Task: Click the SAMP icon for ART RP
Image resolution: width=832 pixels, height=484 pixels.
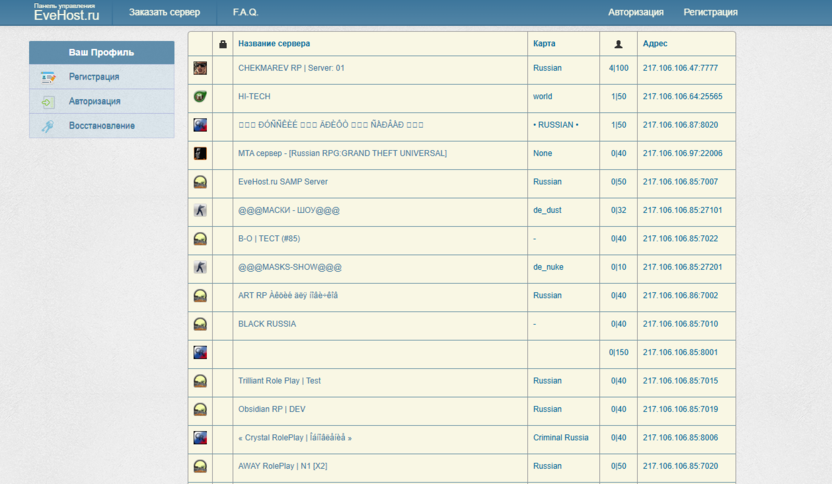Action: [200, 296]
